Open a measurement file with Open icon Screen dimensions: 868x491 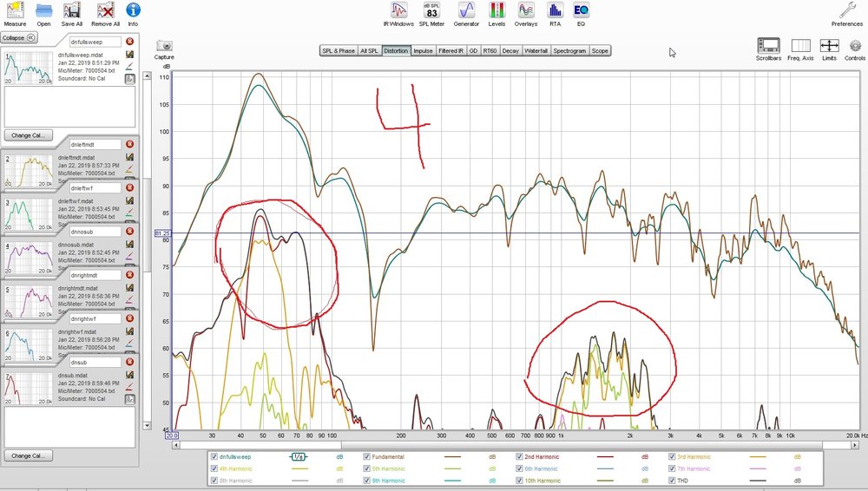[x=43, y=14]
